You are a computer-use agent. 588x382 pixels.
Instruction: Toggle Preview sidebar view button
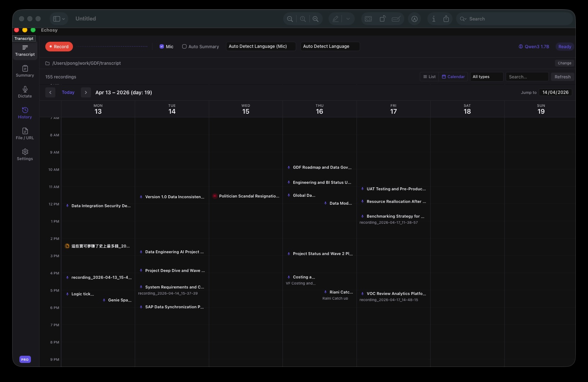(56, 19)
